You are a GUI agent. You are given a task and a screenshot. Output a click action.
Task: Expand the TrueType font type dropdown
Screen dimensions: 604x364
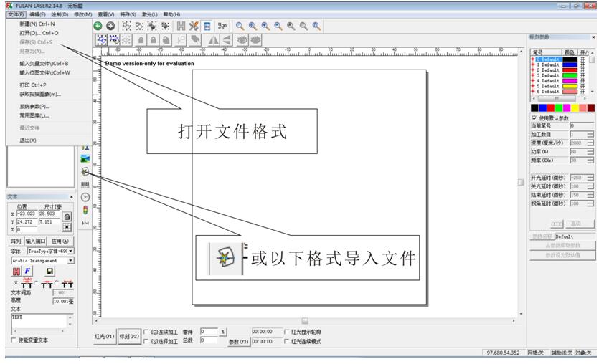tap(71, 252)
